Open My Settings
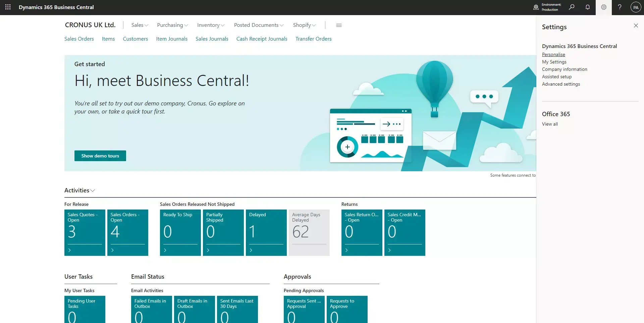Screen dimensions: 644x323 554,62
